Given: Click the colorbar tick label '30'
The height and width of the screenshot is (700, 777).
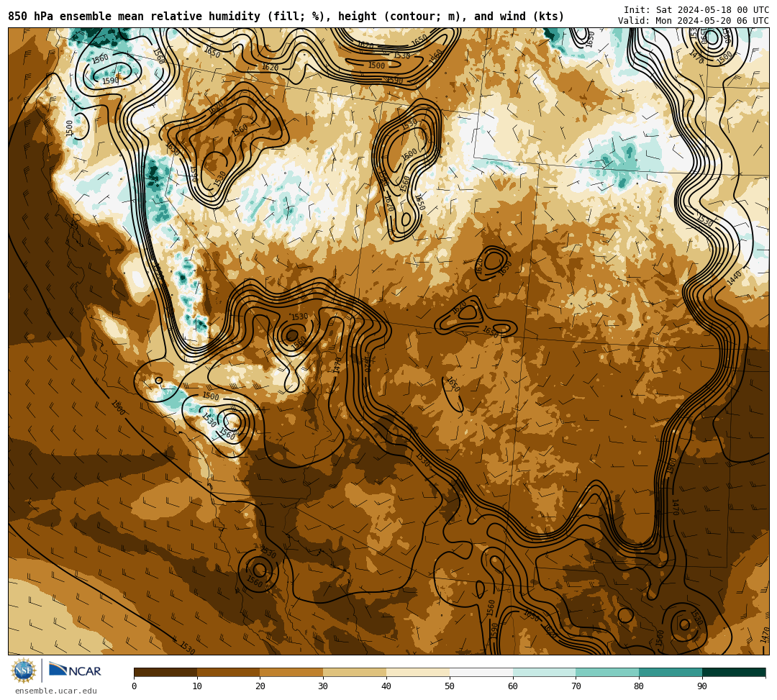Looking at the screenshot, I should click(x=323, y=686).
